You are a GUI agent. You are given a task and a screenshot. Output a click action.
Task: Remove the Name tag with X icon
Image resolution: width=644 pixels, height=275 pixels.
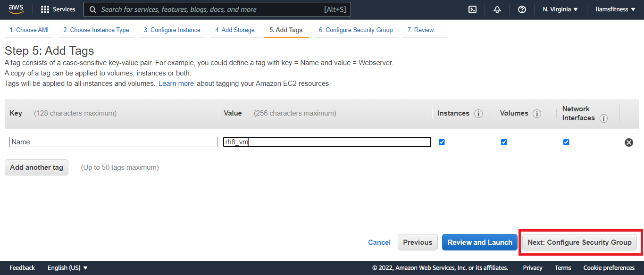tap(628, 142)
